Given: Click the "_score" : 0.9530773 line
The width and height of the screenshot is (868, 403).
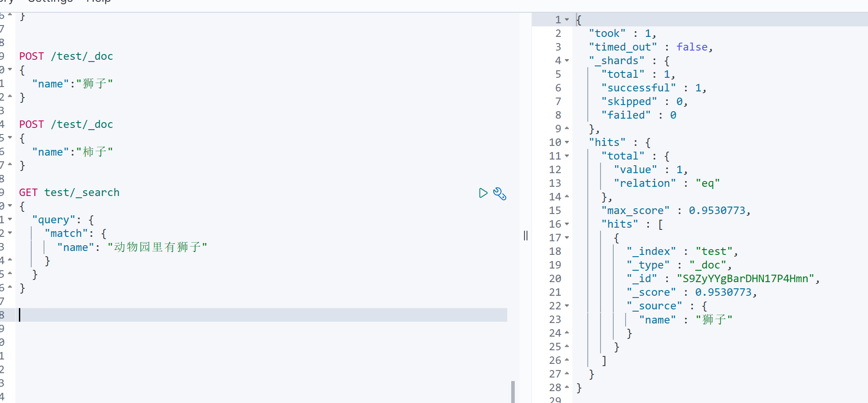Looking at the screenshot, I should click(692, 292).
